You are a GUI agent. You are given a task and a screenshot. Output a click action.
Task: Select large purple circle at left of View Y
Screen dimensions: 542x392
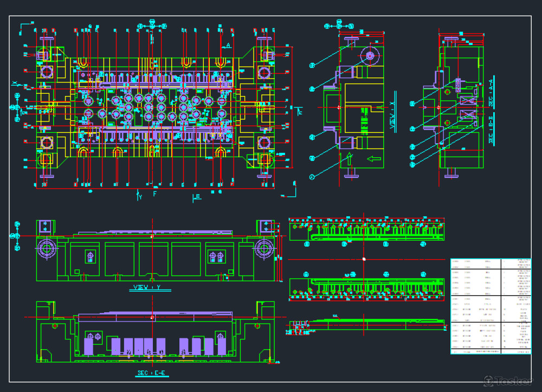pos(46,249)
